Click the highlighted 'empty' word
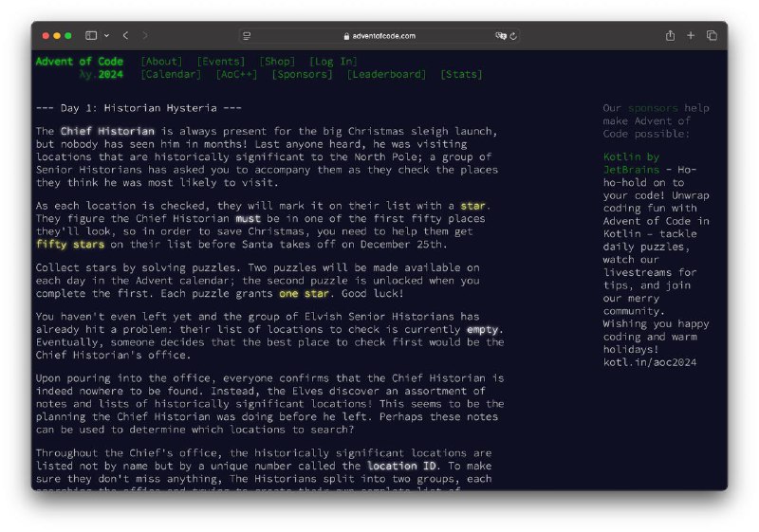 click(482, 329)
